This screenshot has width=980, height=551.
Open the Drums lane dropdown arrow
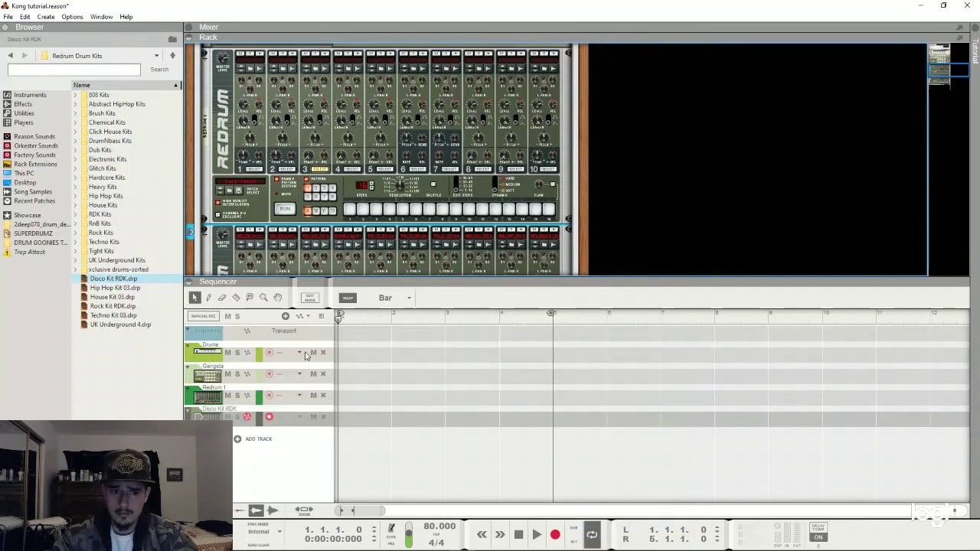299,353
